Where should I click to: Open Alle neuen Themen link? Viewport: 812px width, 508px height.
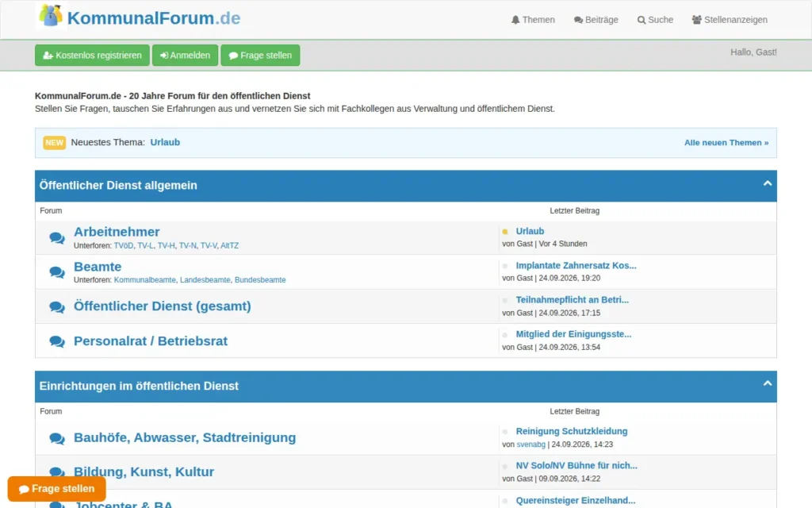(726, 143)
